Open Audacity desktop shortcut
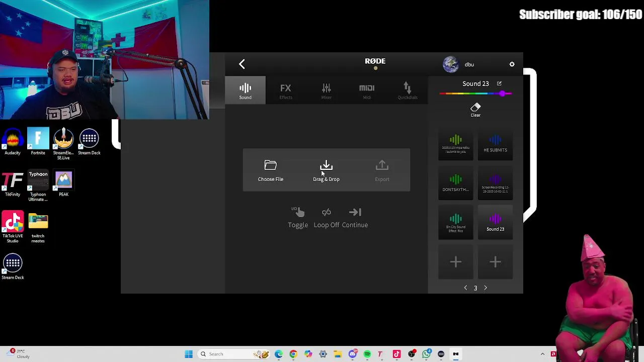 (13, 142)
